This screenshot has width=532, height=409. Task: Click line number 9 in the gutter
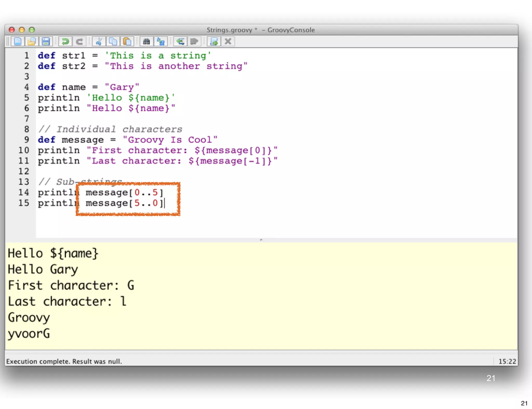point(26,140)
